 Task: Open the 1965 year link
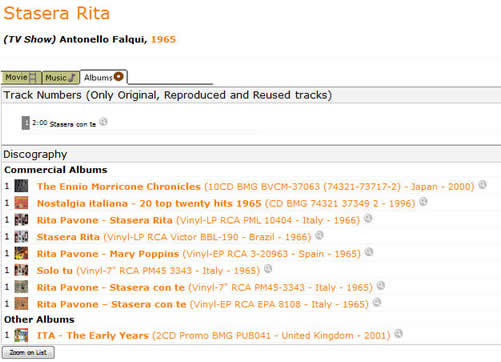pos(163,39)
